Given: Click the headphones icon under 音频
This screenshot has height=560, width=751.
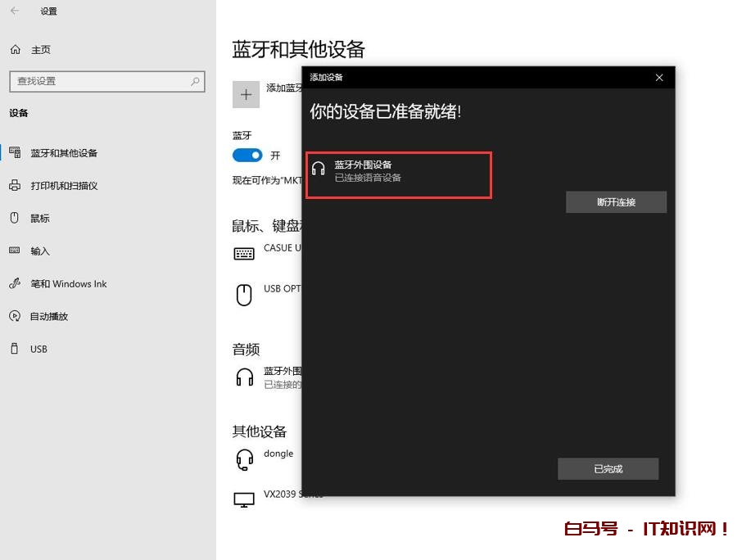Looking at the screenshot, I should coord(244,377).
